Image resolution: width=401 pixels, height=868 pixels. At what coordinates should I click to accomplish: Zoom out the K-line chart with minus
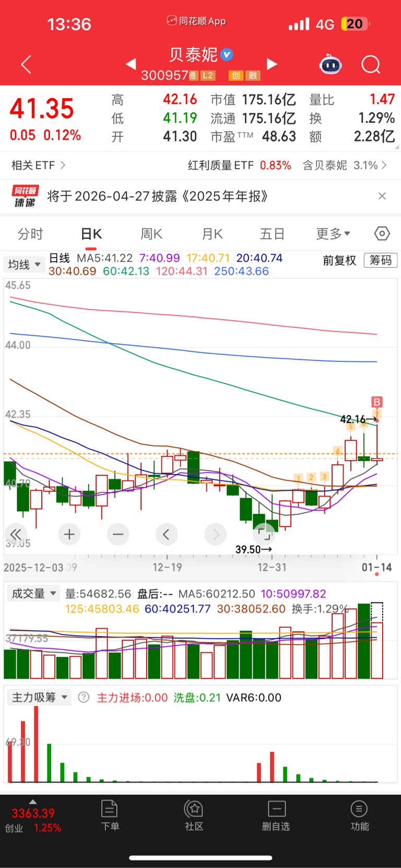tap(118, 534)
